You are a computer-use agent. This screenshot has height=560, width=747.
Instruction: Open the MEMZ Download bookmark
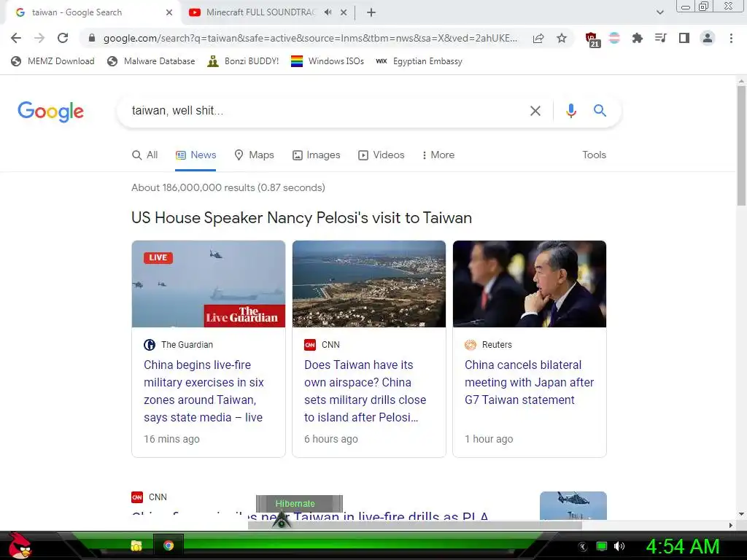point(53,61)
